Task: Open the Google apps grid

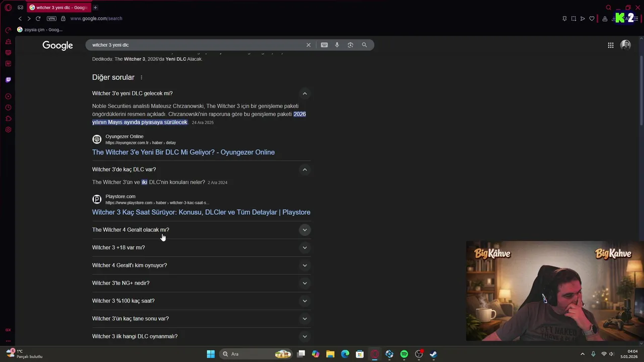Action: coord(610,45)
